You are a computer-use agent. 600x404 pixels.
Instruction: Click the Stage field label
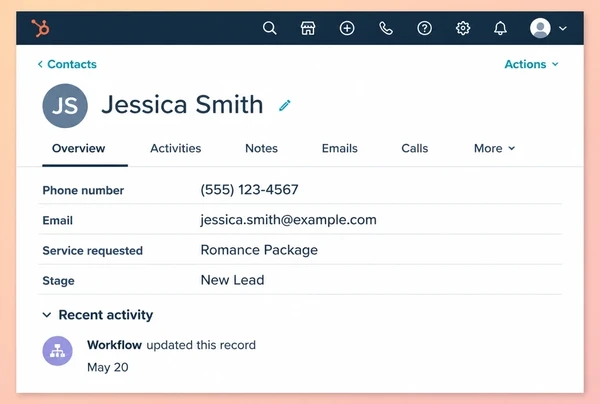(58, 281)
